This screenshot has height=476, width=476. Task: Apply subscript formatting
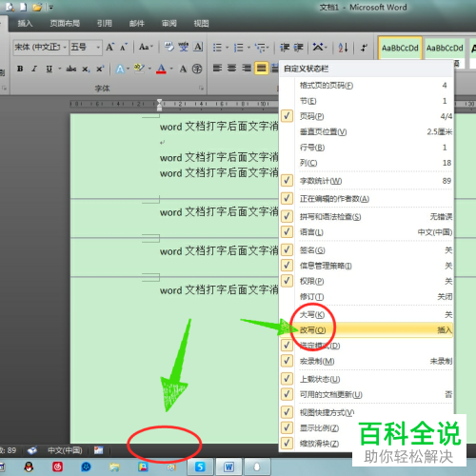tap(86, 69)
